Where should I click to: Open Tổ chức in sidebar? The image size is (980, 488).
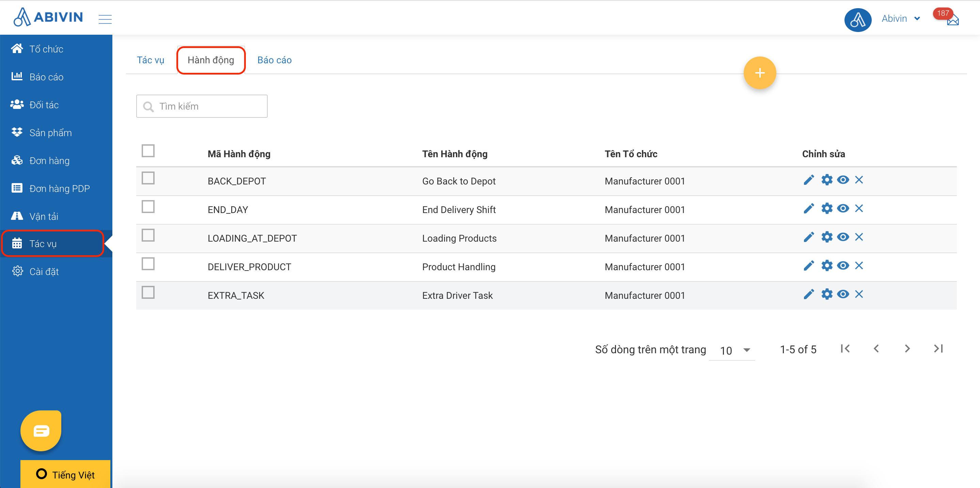pyautogui.click(x=56, y=49)
